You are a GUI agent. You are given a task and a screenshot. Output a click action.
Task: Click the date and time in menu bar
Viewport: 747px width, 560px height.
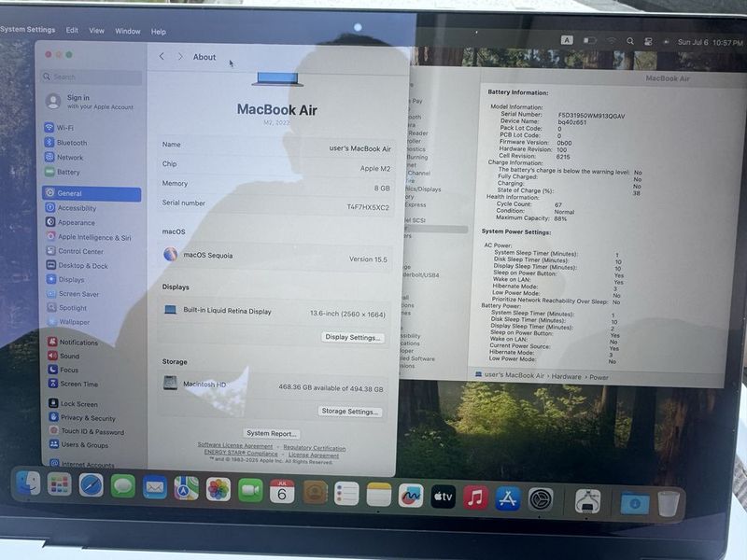710,42
